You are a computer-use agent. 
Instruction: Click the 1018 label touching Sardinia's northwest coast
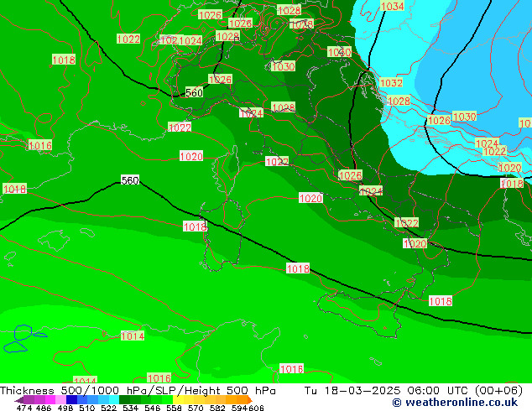[195, 226]
